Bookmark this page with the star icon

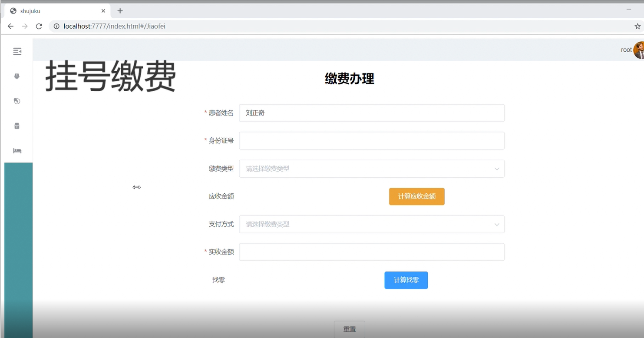coord(637,26)
